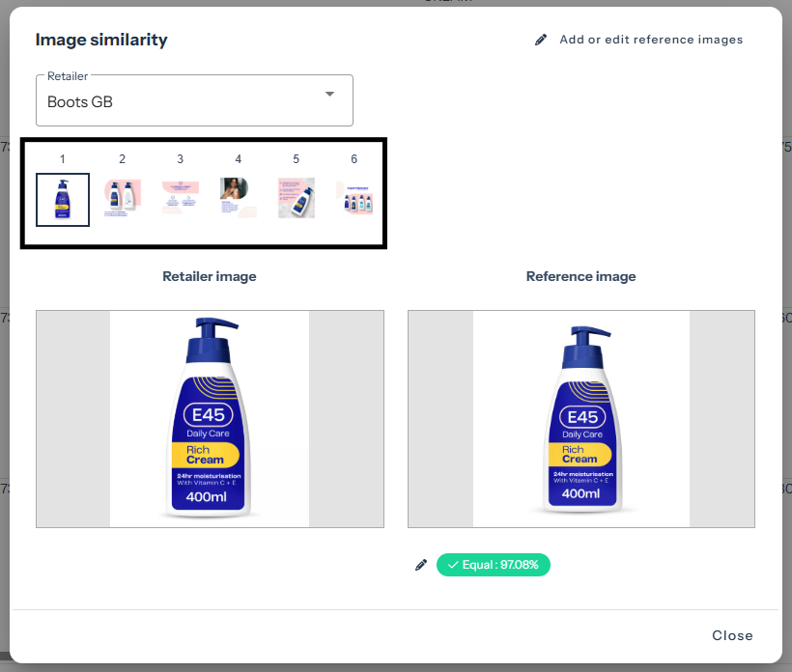Select thumbnail 4 with the woman's photo

pyautogui.click(x=238, y=198)
